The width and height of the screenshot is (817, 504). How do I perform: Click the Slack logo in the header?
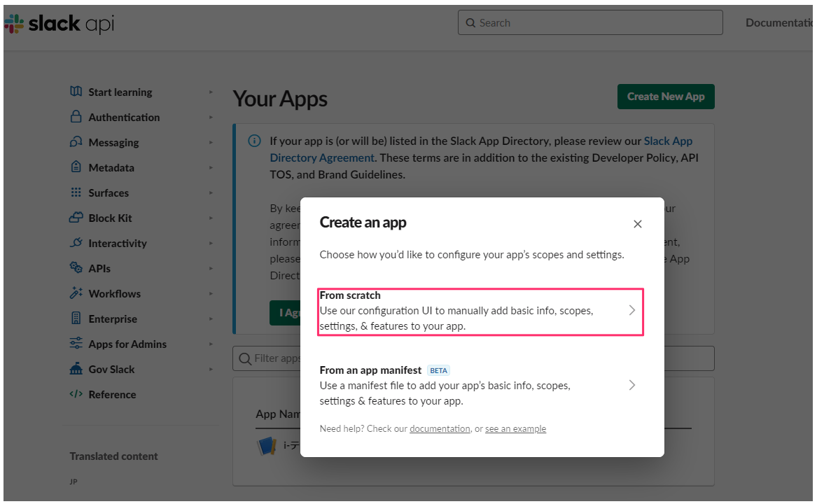pyautogui.click(x=58, y=24)
